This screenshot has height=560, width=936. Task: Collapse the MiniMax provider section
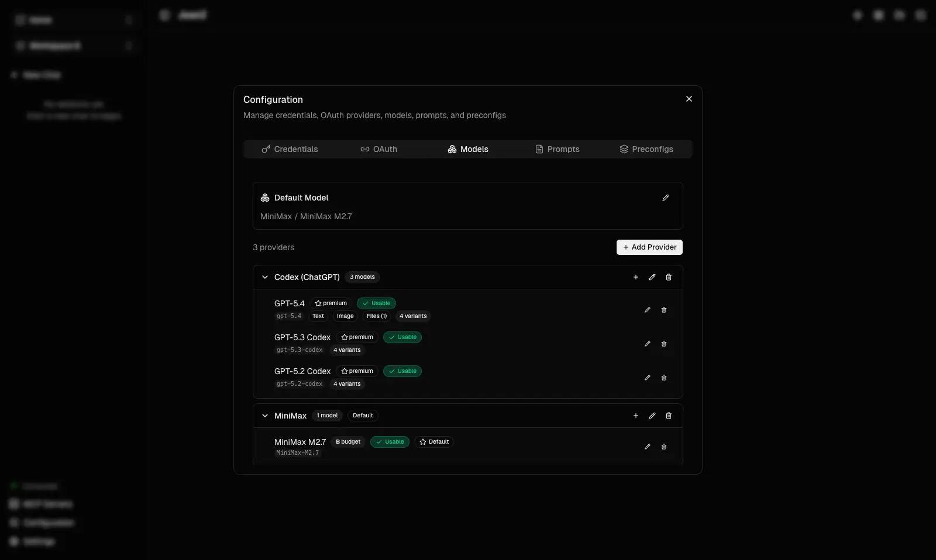(x=265, y=416)
